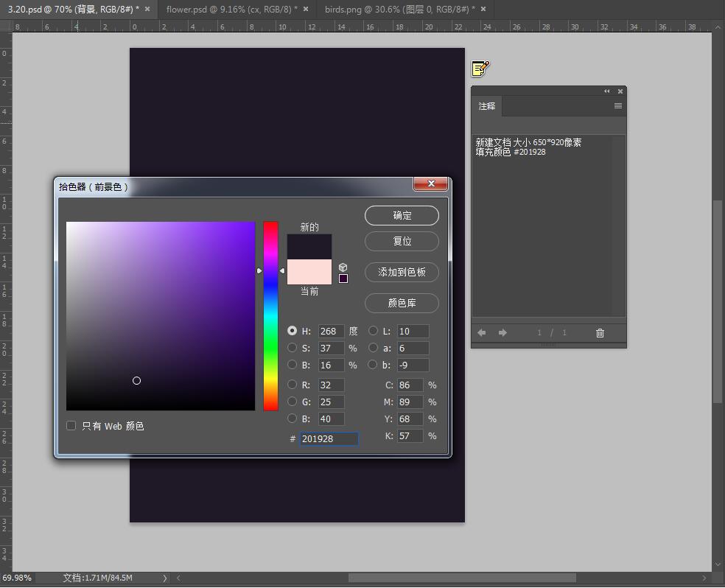
Task: Open the 注释 panel options menu
Action: coord(617,106)
